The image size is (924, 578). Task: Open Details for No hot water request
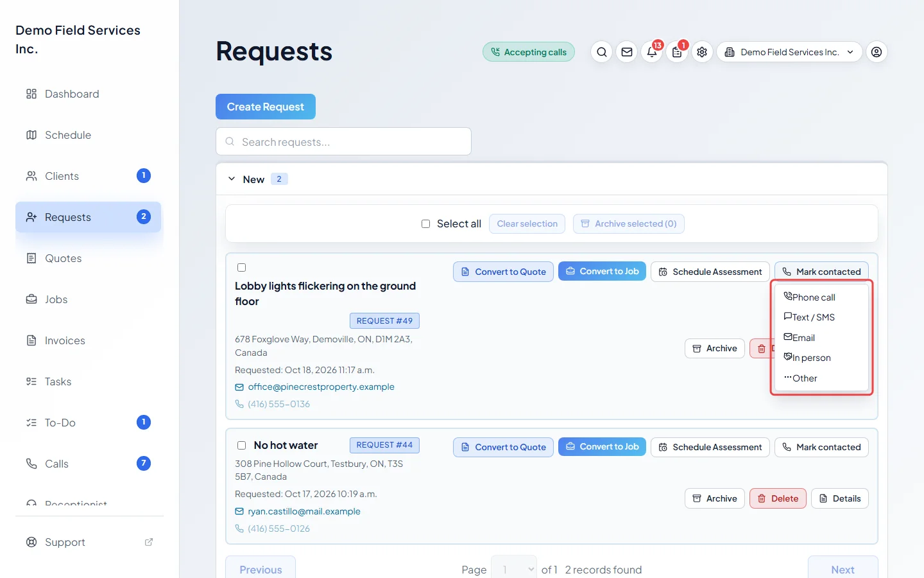click(x=840, y=498)
